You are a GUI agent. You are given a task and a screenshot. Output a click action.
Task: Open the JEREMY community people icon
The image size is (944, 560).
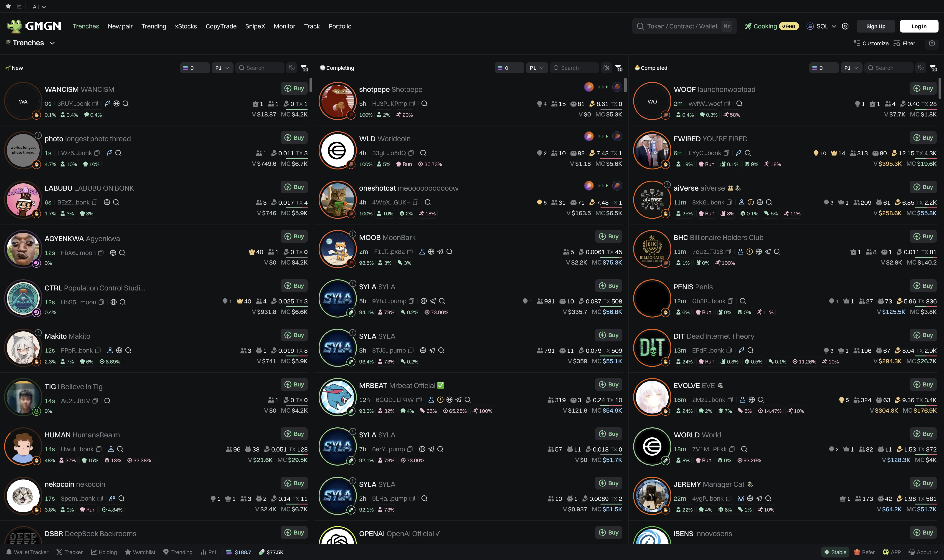pos(741,499)
